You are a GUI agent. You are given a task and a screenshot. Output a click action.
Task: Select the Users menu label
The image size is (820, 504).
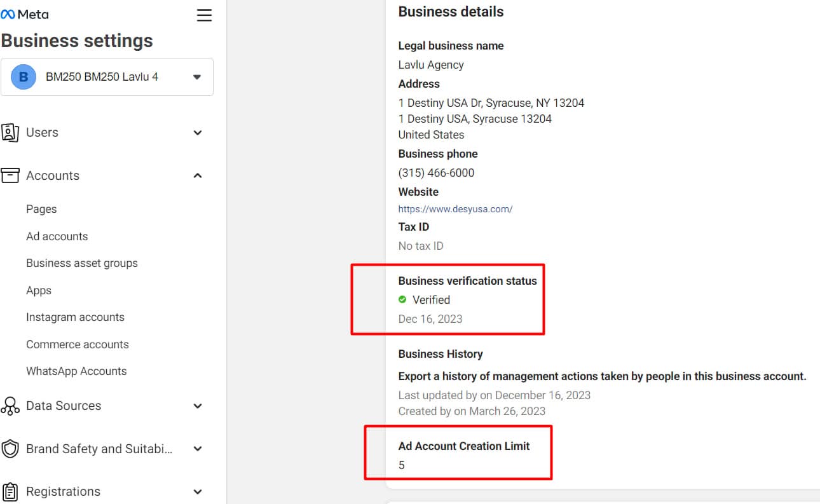point(42,132)
